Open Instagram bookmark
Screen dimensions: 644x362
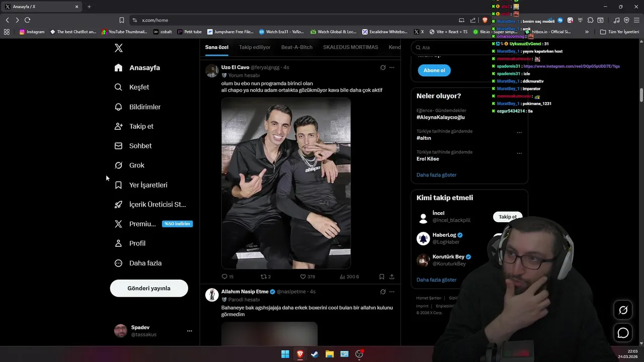pos(32,32)
